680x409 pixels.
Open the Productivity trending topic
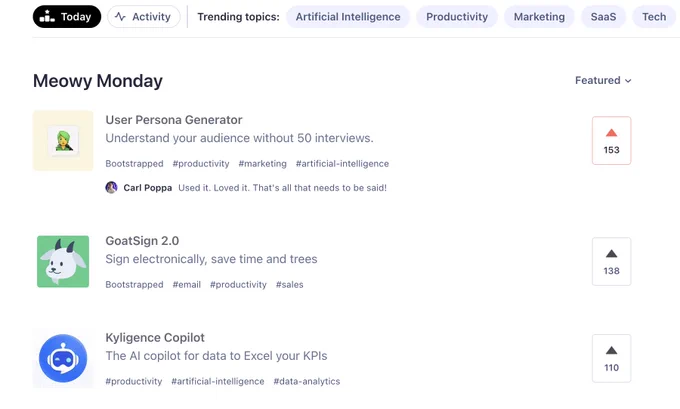pos(457,16)
